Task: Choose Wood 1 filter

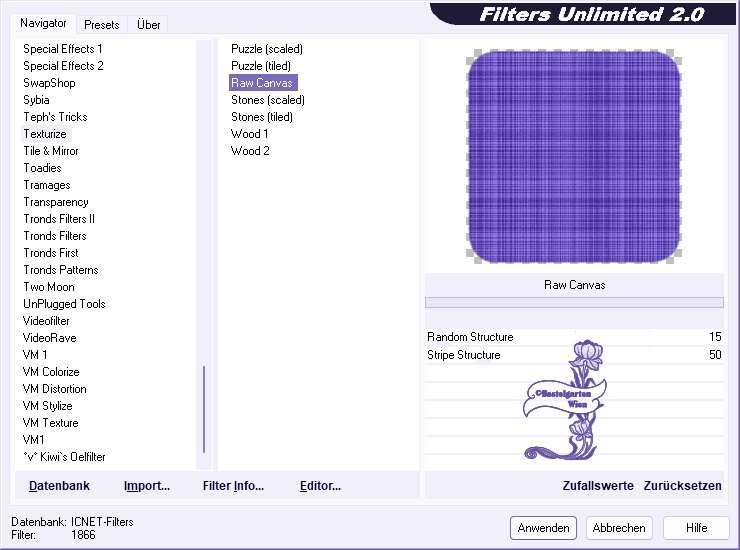Action: [249, 134]
